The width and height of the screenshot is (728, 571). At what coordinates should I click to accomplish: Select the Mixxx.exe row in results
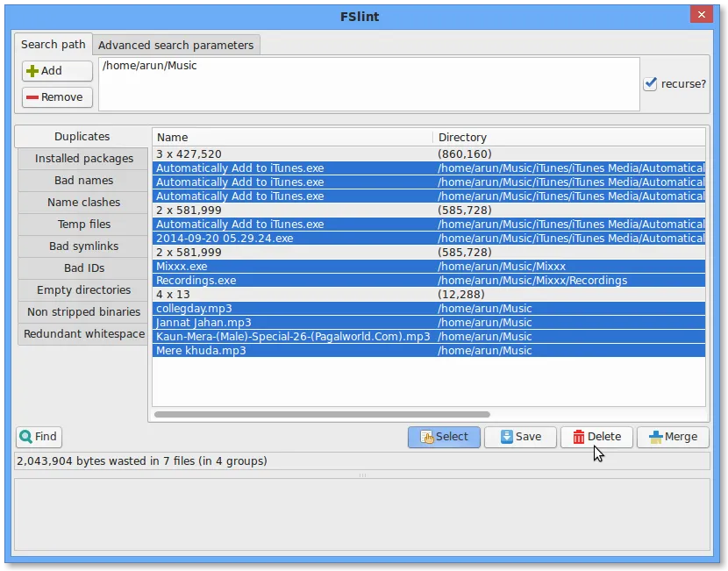(263, 266)
